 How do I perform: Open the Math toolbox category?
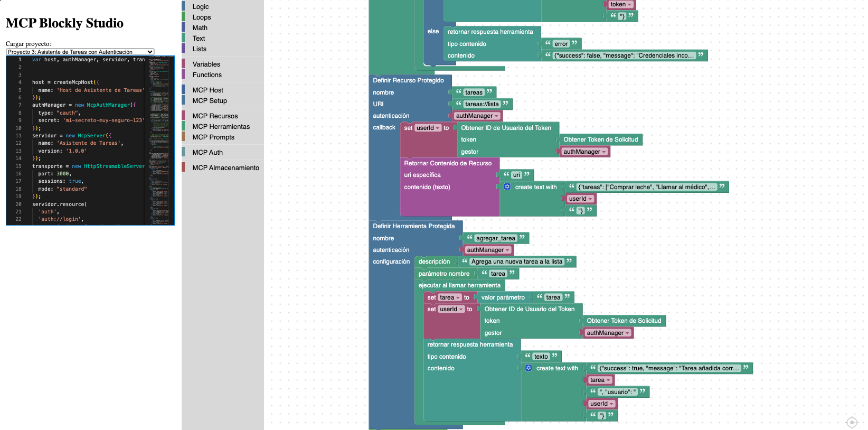click(223, 27)
